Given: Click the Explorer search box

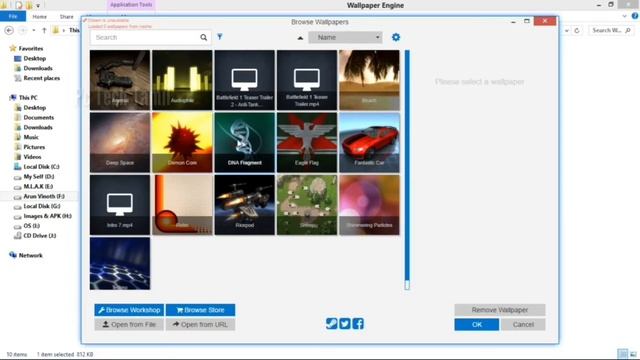Looking at the screenshot, I should (611, 30).
